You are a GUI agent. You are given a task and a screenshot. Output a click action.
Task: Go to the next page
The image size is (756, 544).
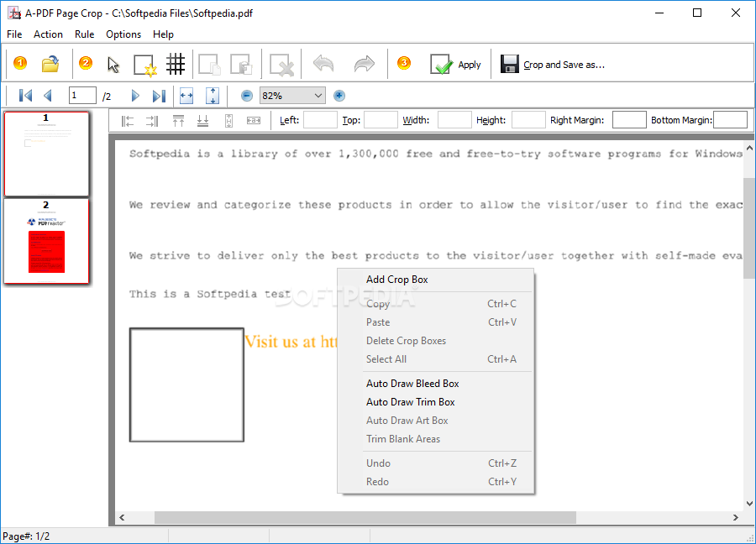(x=135, y=96)
